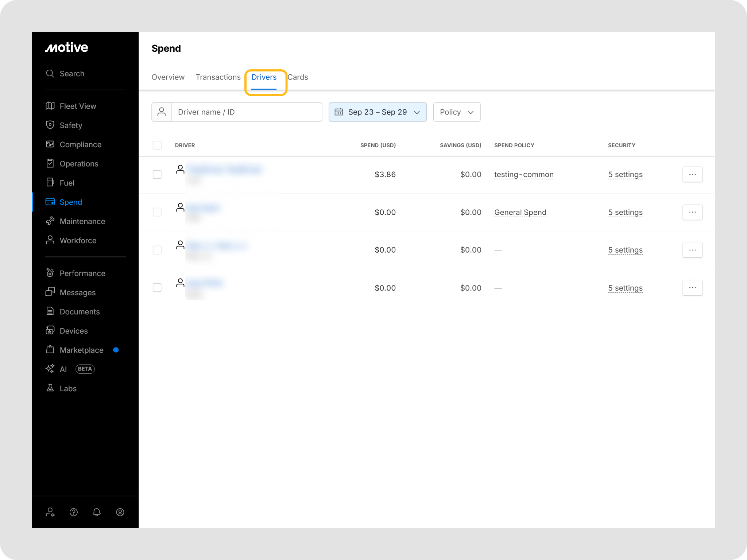Open Documents via its page icon
This screenshot has height=560, width=747.
50,311
